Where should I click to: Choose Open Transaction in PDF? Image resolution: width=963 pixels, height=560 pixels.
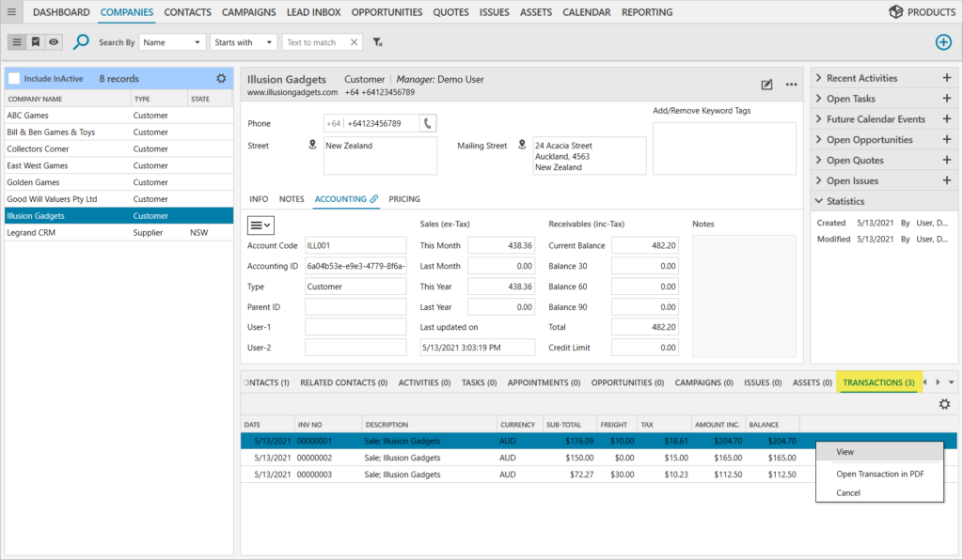(x=879, y=474)
